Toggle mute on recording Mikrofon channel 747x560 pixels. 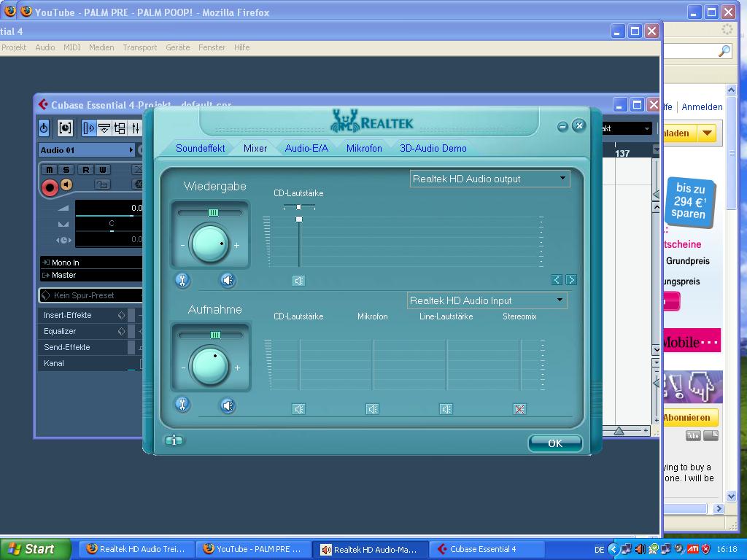[372, 409]
